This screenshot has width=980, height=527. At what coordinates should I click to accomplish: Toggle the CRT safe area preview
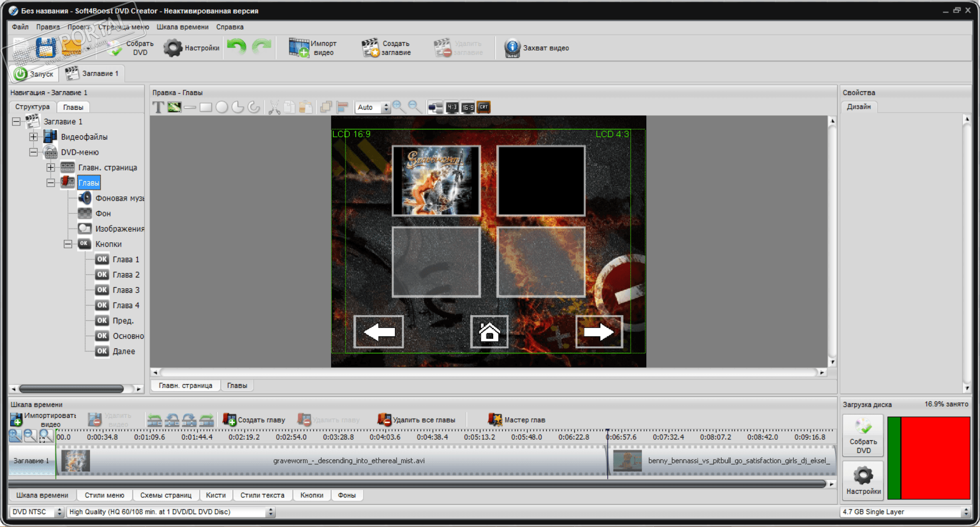coord(484,108)
